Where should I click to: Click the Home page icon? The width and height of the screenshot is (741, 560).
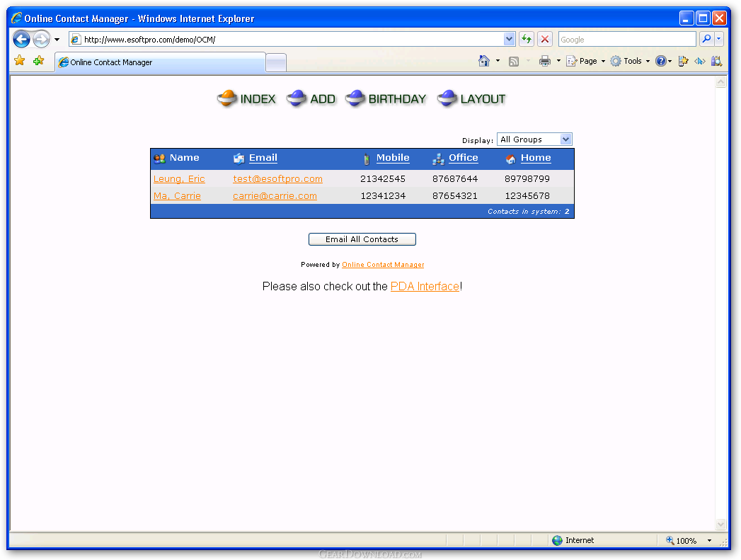484,61
